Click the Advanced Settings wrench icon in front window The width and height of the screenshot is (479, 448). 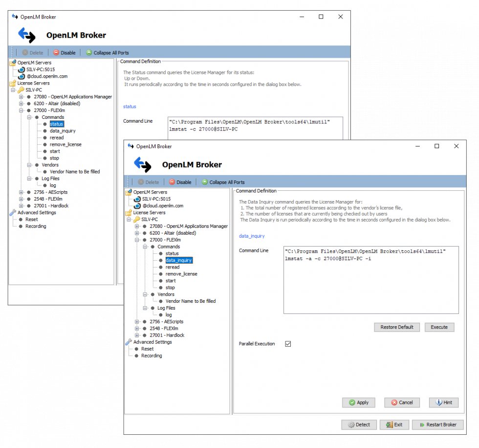point(129,342)
